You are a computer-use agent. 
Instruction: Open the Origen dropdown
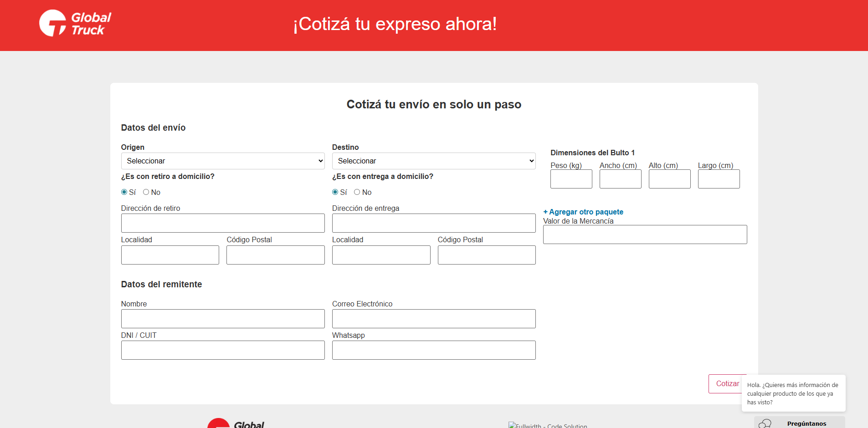point(223,161)
